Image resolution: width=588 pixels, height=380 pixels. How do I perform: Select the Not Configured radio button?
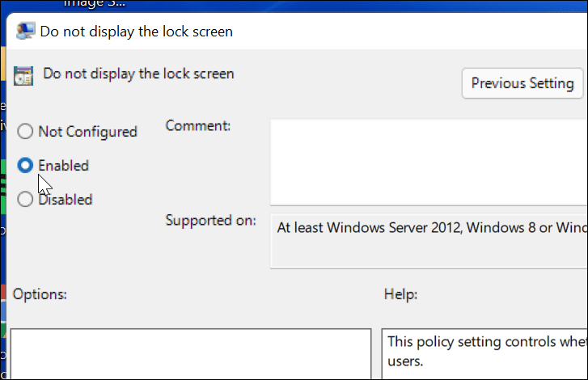click(26, 132)
